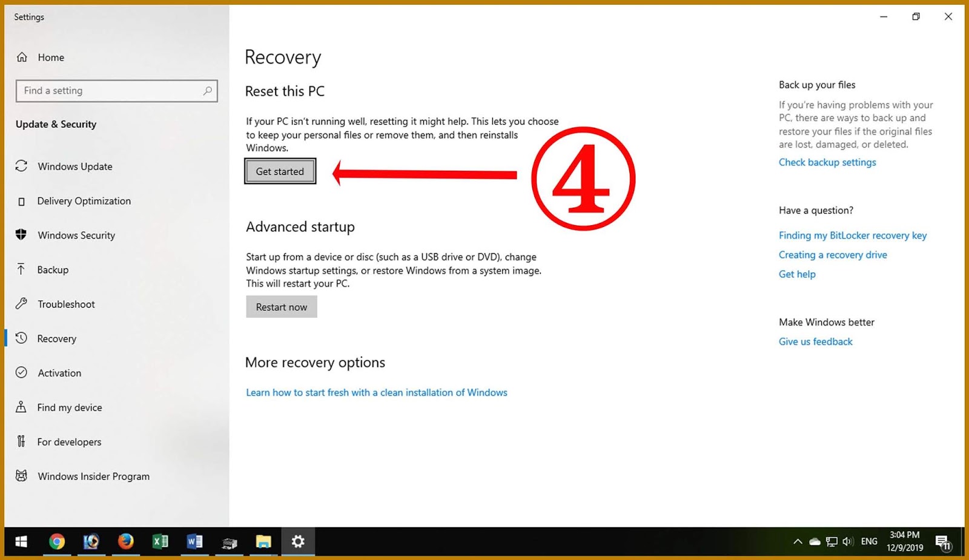
Task: Click the More recovery options heading
Action: pos(315,363)
